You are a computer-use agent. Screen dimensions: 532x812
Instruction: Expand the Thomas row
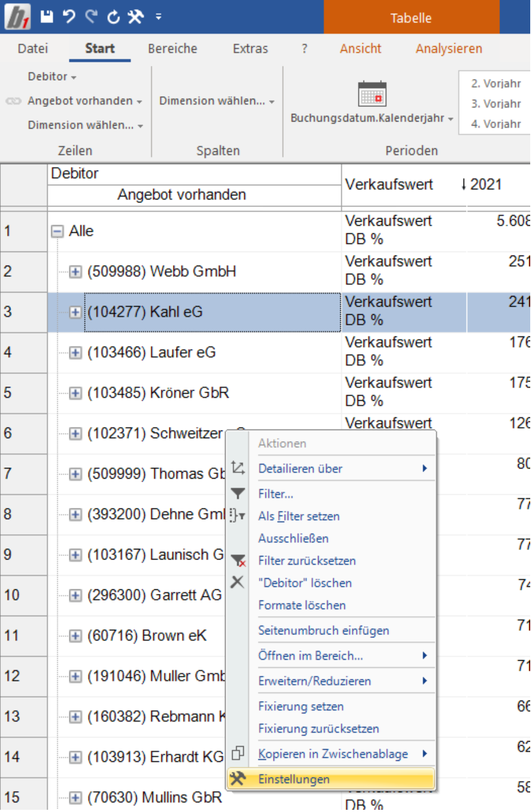pyautogui.click(x=75, y=474)
